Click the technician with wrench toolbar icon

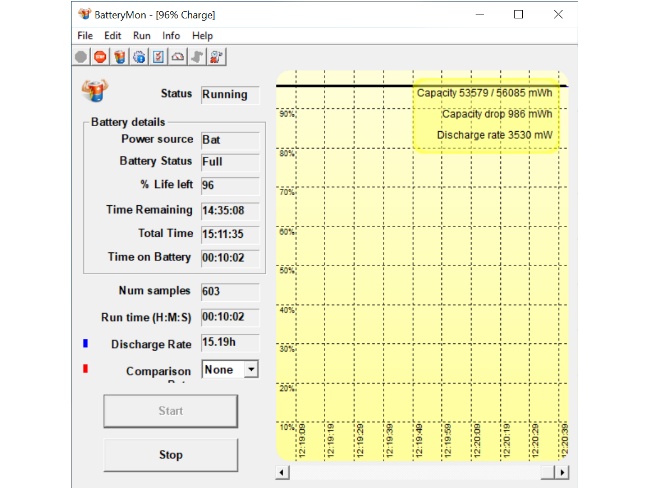pos(216,57)
